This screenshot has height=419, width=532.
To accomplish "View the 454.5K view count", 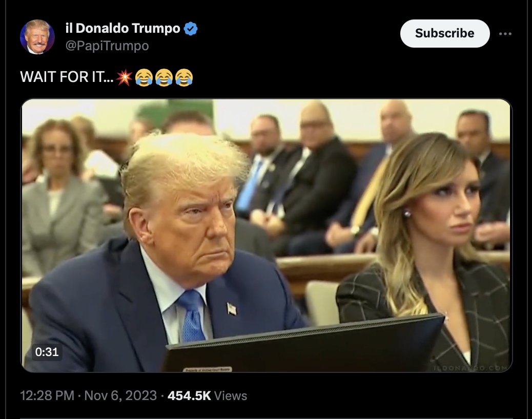I will tap(189, 395).
